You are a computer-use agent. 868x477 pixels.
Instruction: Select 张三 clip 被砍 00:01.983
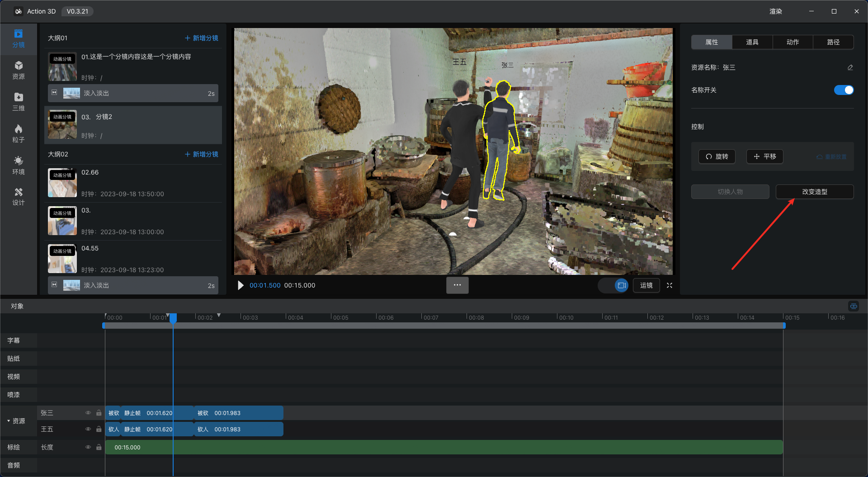click(x=239, y=413)
